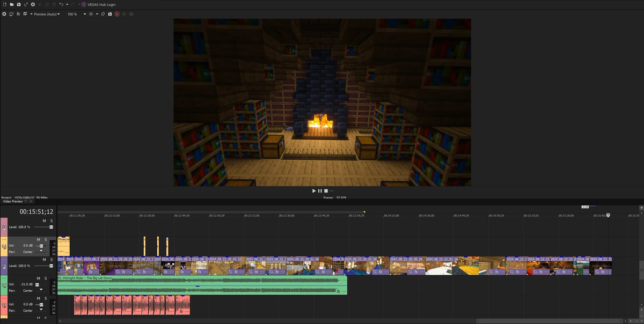644x324 pixels.
Task: Open more options on green track 16 header
Action: pyautogui.click(x=4, y=278)
